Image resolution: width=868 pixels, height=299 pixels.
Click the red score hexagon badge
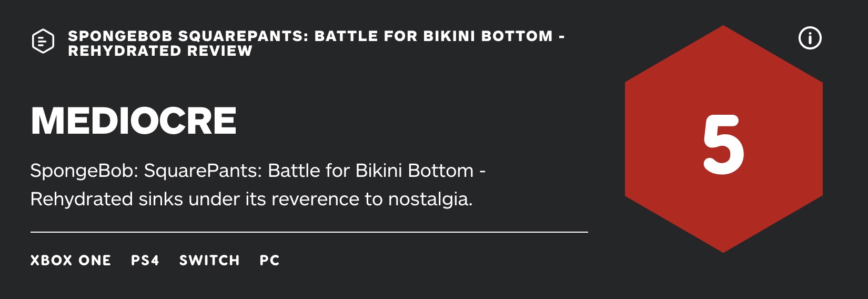(x=724, y=139)
